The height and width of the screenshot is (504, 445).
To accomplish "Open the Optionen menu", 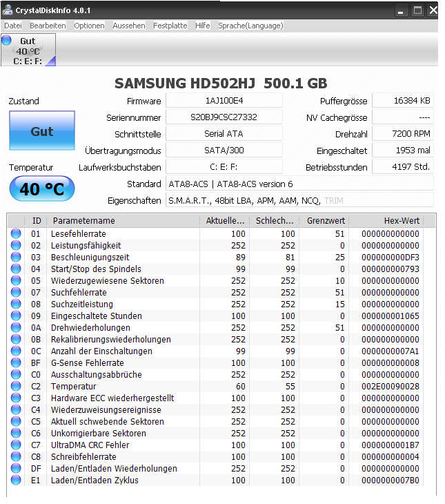I will pos(89,26).
